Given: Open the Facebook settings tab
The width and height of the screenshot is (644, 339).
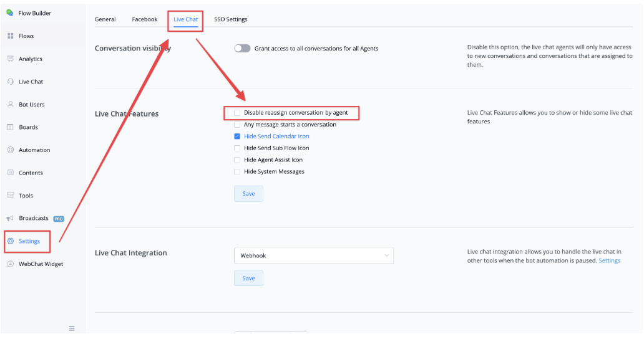Looking at the screenshot, I should (x=145, y=19).
